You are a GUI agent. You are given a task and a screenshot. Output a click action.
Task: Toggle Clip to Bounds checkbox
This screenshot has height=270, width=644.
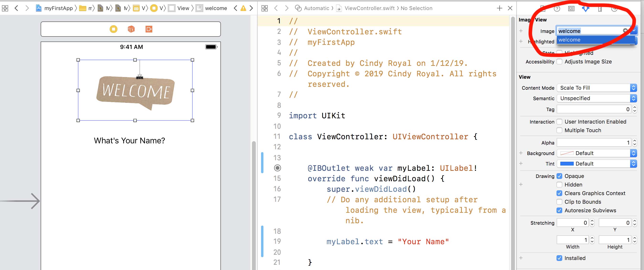560,202
